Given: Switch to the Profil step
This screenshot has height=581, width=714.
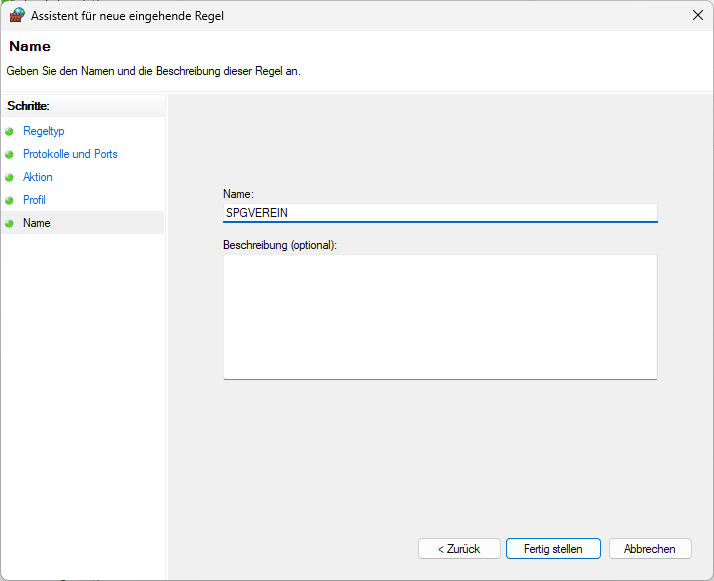Looking at the screenshot, I should [x=34, y=200].
